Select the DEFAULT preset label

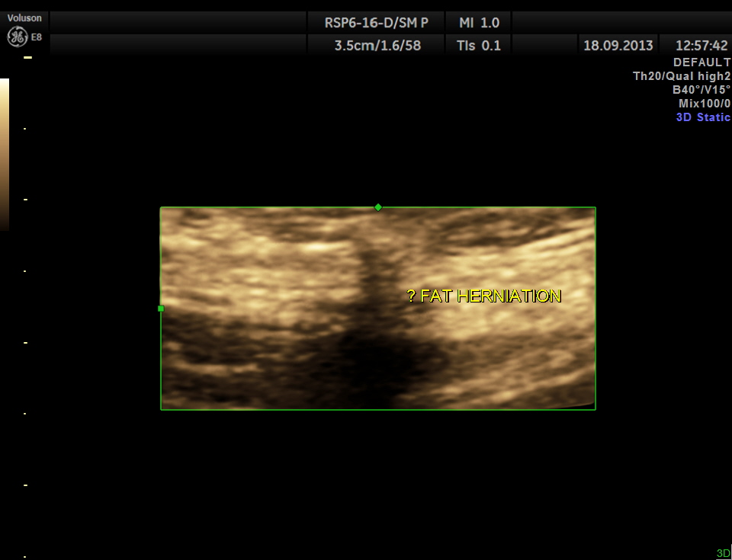tap(701, 62)
